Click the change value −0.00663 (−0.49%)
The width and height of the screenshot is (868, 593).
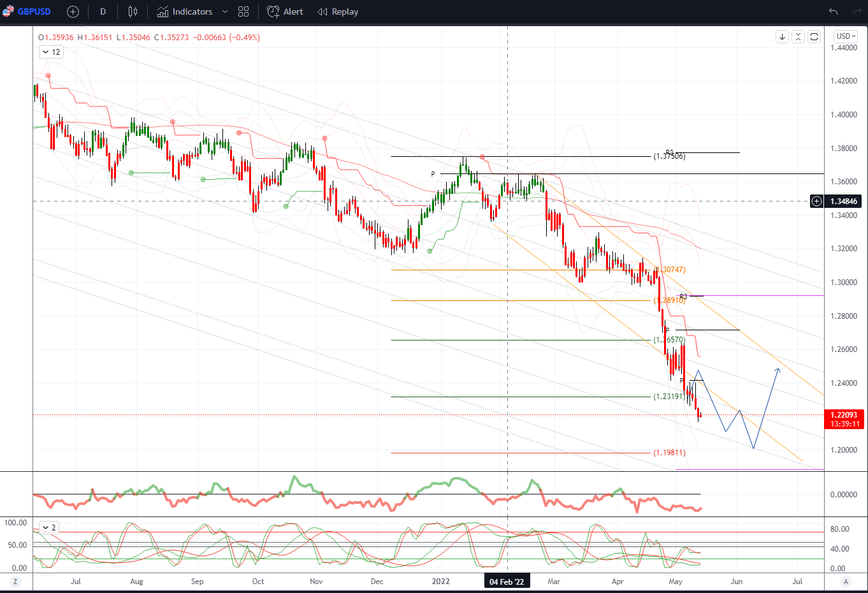[x=226, y=38]
